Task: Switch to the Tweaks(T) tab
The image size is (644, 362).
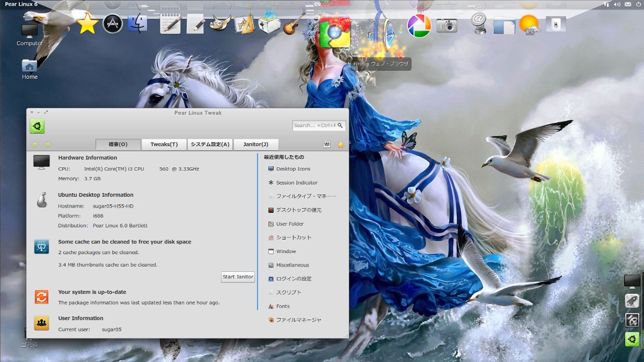Action: coord(164,144)
